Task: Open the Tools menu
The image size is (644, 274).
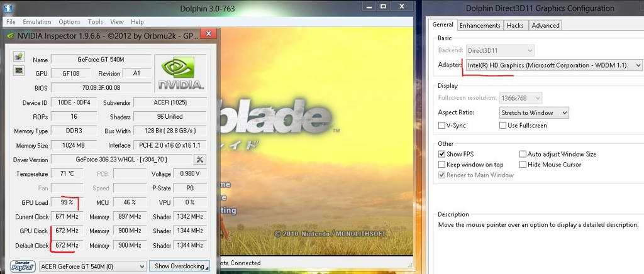Action: 96,22
